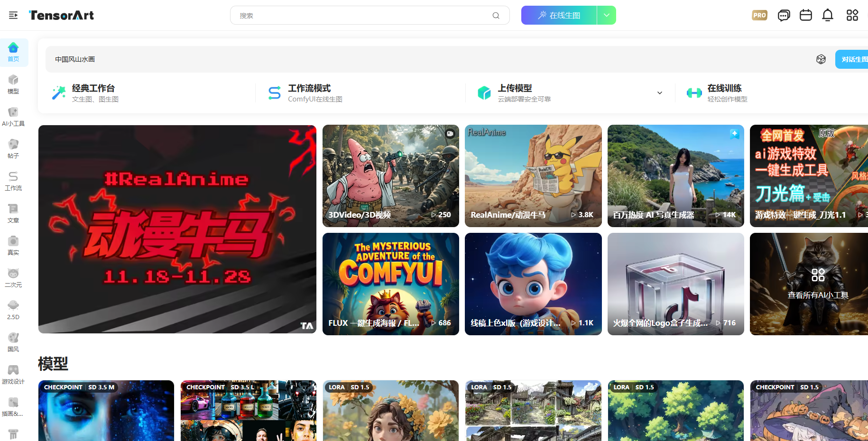This screenshot has height=441, width=868.
Task: Open 经典工作台 workspace
Action: click(x=93, y=93)
